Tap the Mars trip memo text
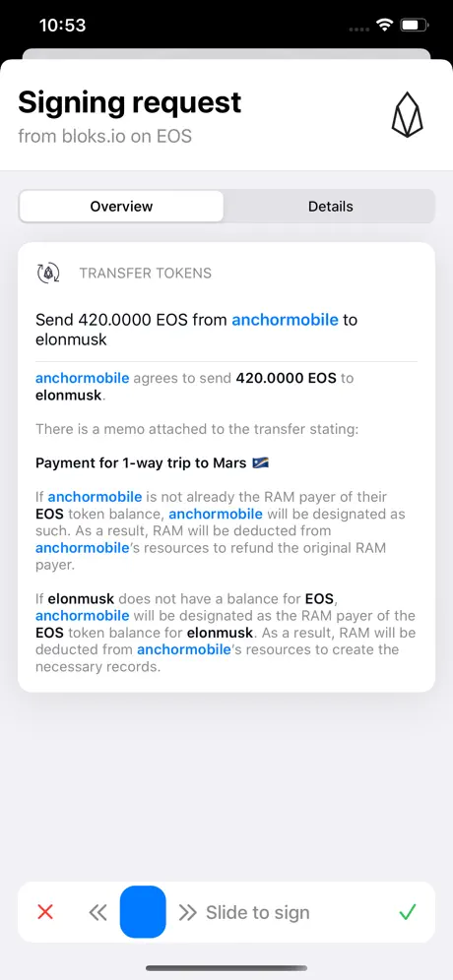This screenshot has height=980, width=453. coord(152,463)
